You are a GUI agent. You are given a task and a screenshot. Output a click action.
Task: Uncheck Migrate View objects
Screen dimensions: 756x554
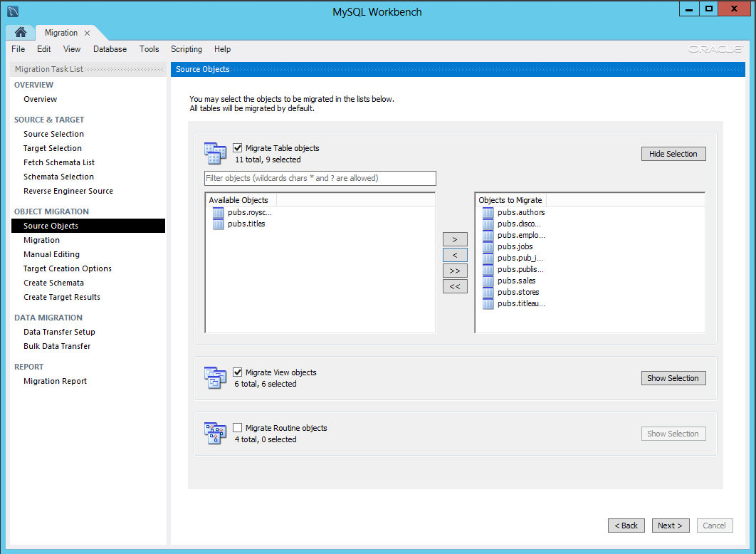[x=238, y=372]
